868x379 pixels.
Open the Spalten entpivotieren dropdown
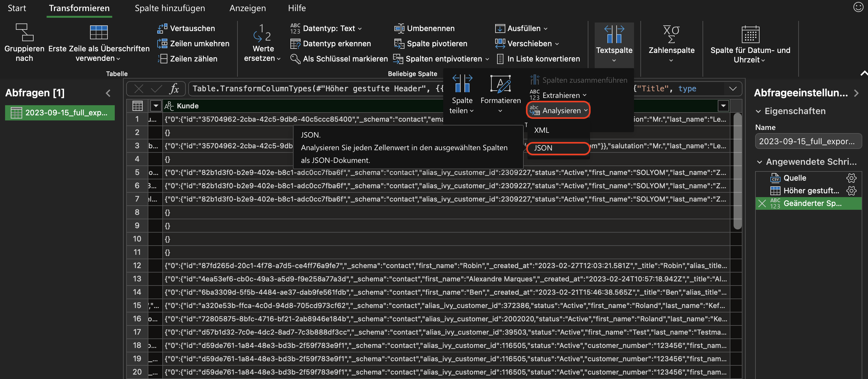coord(441,59)
